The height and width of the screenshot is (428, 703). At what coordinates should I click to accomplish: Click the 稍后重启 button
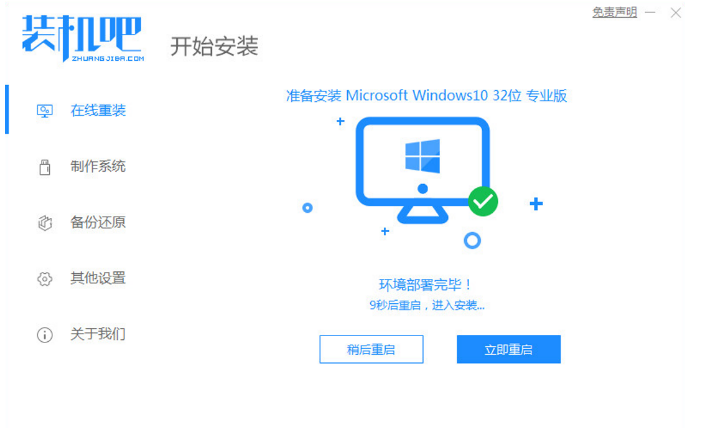tap(371, 349)
